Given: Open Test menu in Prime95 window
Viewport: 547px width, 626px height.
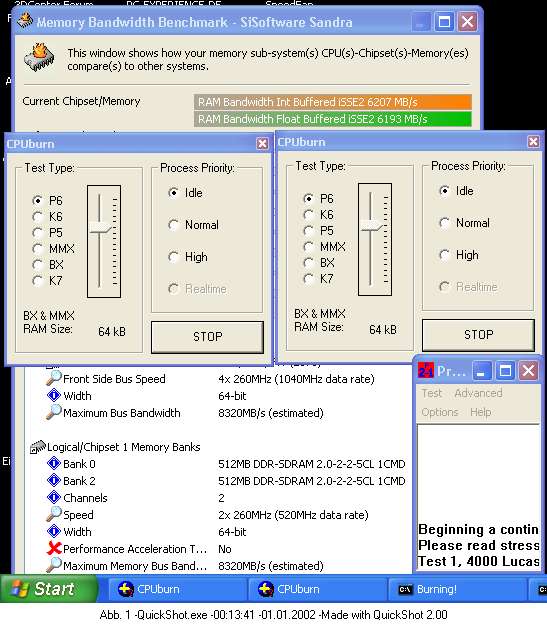Looking at the screenshot, I should pyautogui.click(x=432, y=393).
